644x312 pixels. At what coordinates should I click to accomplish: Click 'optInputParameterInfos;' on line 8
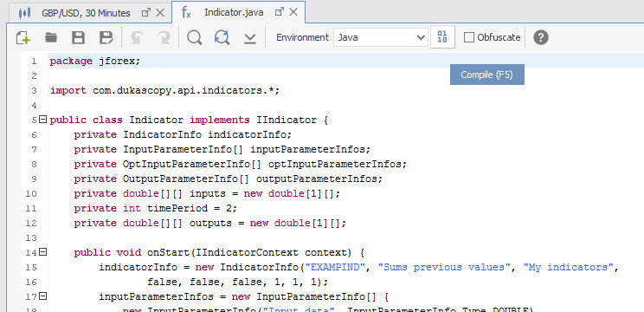(338, 164)
